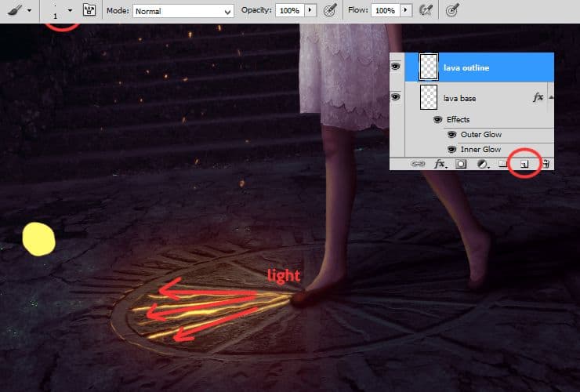Toggle Outer Glow effect visibility
This screenshot has width=580, height=392.
pos(451,135)
